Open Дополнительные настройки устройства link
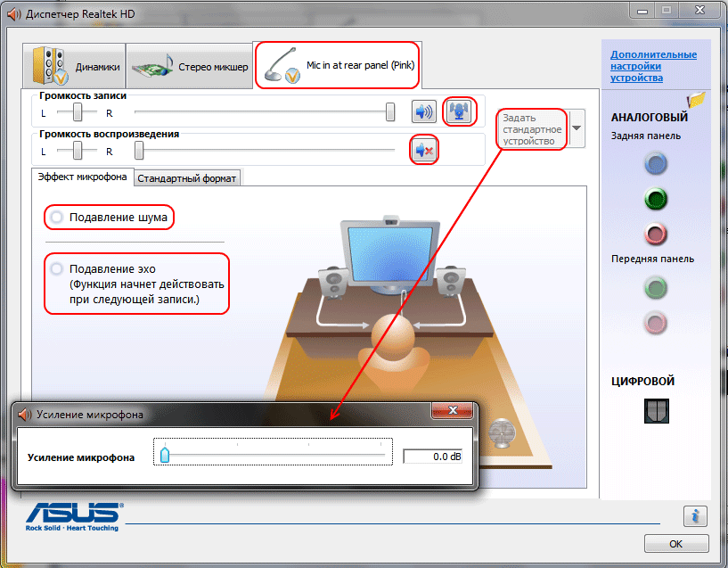 tap(653, 66)
